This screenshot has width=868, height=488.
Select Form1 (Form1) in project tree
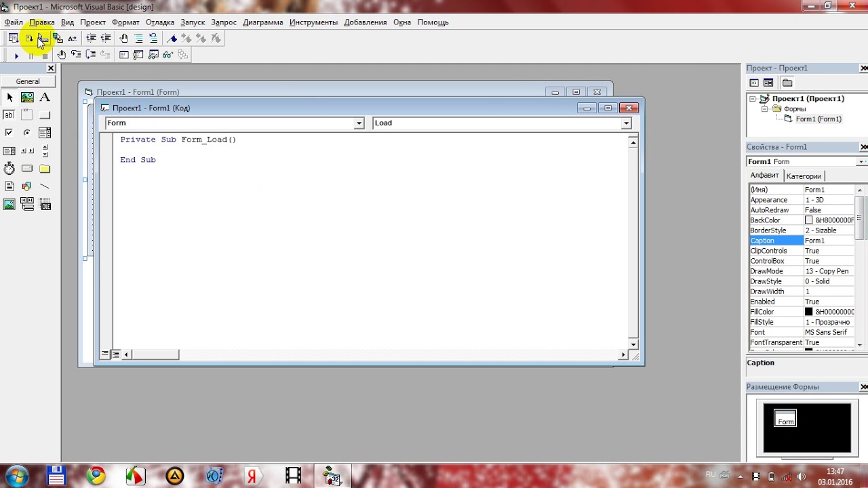point(818,119)
